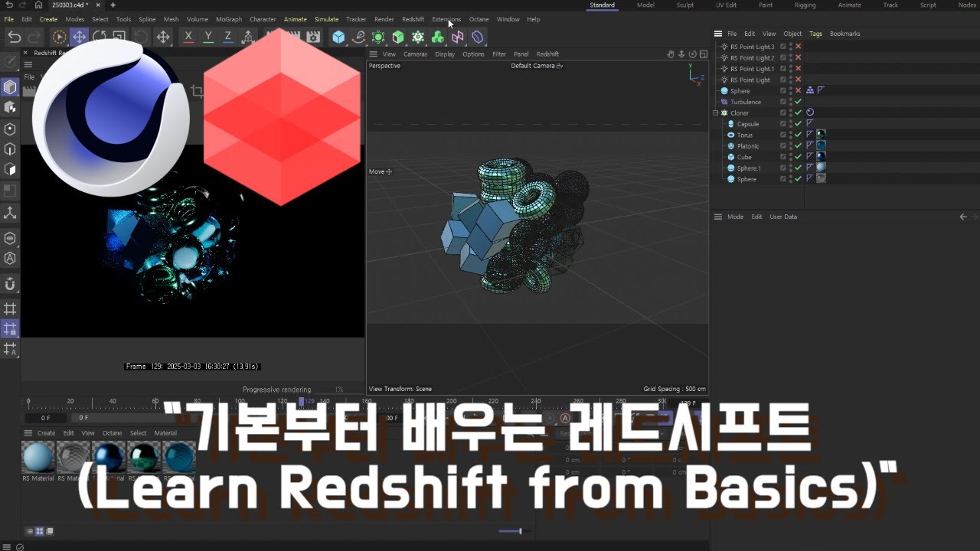Open the Attribute Manager Mode menu
The width and height of the screenshot is (980, 551).
pyautogui.click(x=735, y=217)
